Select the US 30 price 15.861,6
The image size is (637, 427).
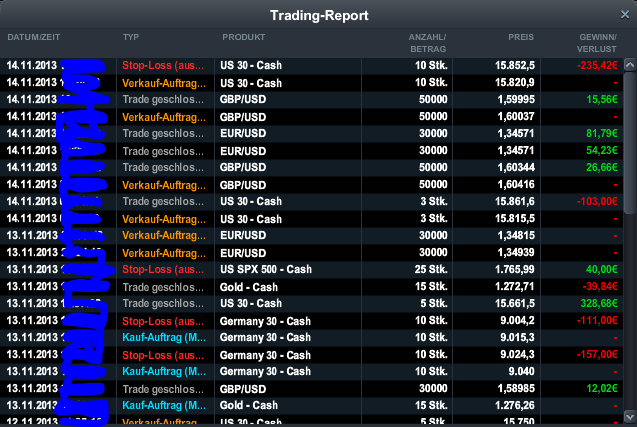click(515, 202)
